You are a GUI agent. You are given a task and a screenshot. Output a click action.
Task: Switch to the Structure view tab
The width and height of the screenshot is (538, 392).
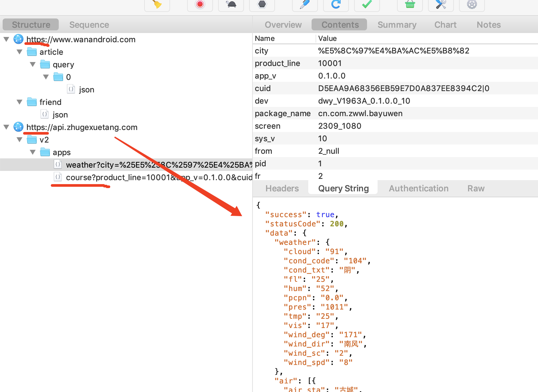click(31, 25)
